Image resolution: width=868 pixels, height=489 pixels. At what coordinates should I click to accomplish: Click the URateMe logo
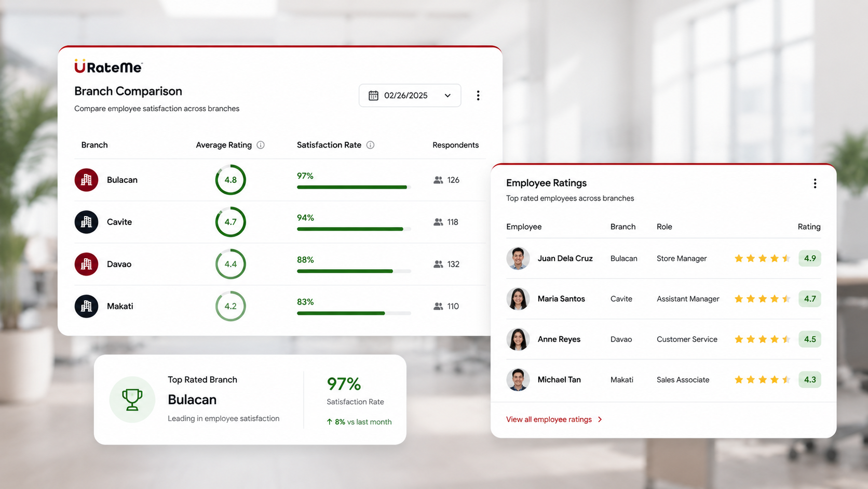[x=108, y=67]
